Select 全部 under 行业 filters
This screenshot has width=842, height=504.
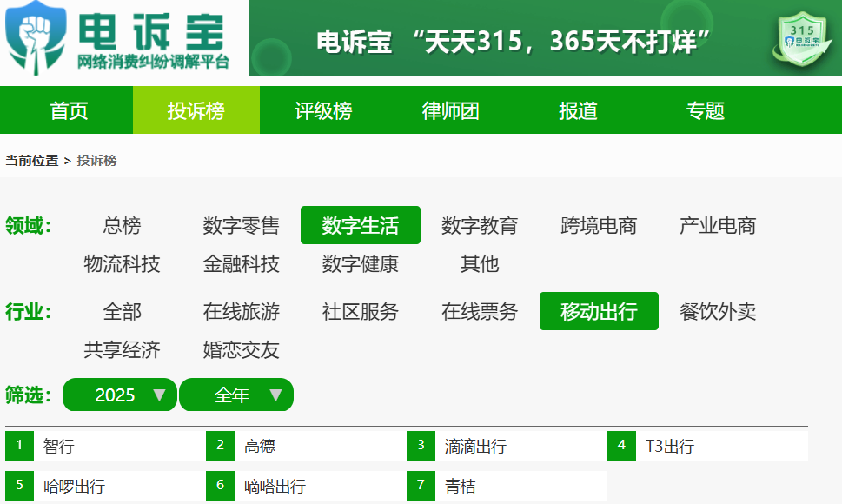pyautogui.click(x=122, y=312)
